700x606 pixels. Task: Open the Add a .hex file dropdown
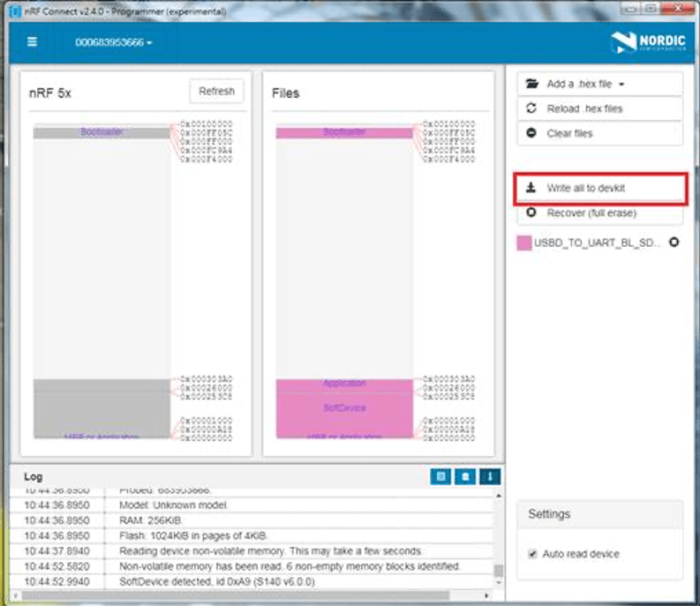(x=599, y=84)
